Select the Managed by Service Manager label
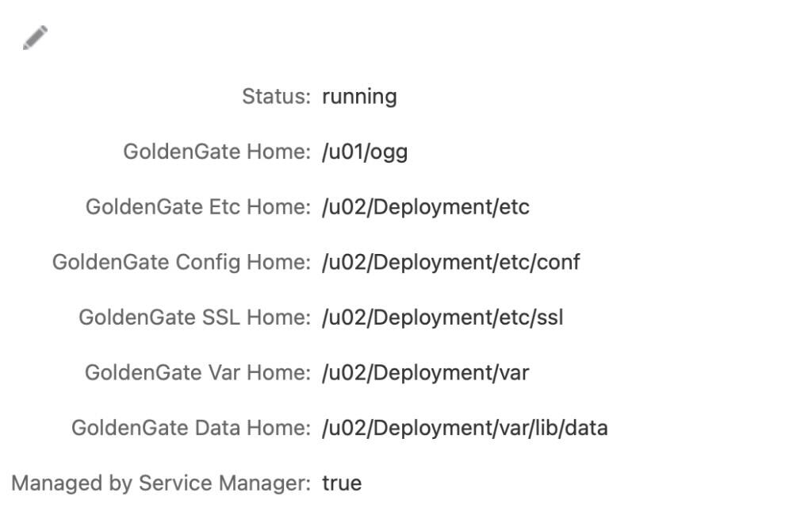The image size is (812, 508). tap(155, 483)
